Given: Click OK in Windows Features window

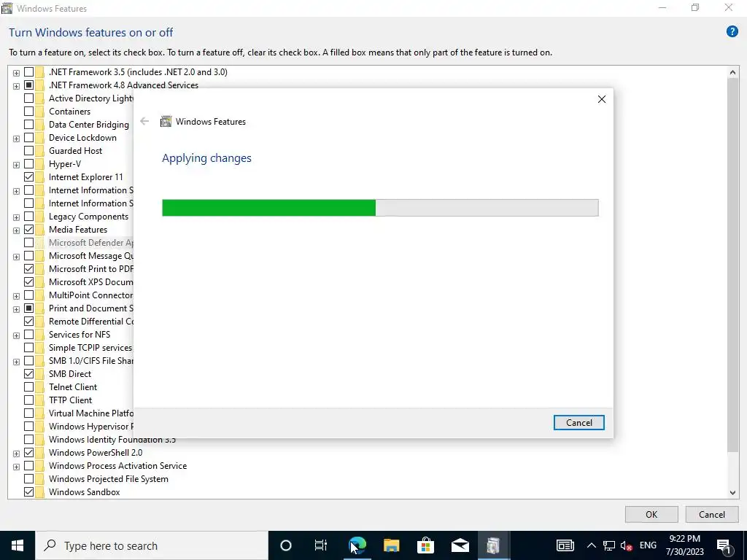Looking at the screenshot, I should point(651,514).
